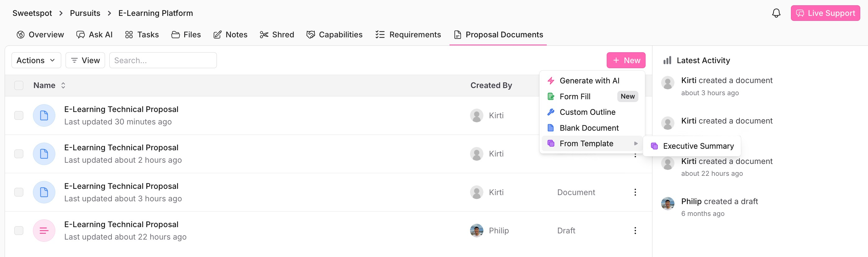Click the Search input field
The image size is (868, 257).
[163, 60]
